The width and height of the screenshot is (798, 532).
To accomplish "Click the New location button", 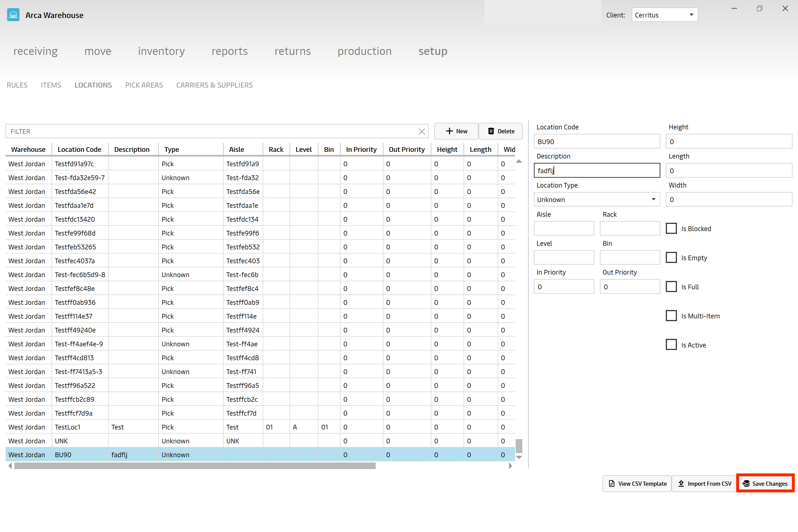I will pos(456,131).
